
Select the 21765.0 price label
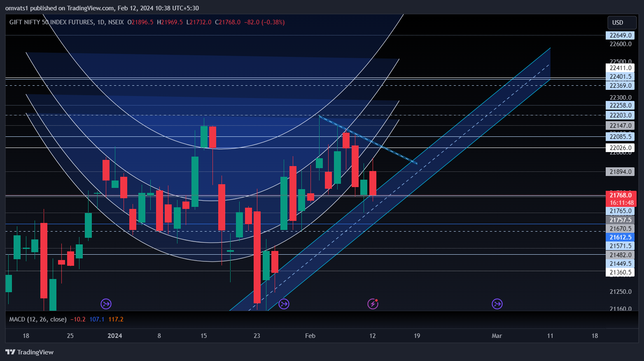click(620, 211)
